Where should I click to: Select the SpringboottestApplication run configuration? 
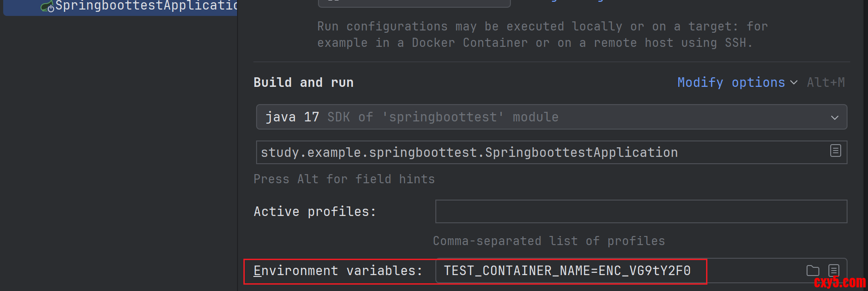point(146,6)
